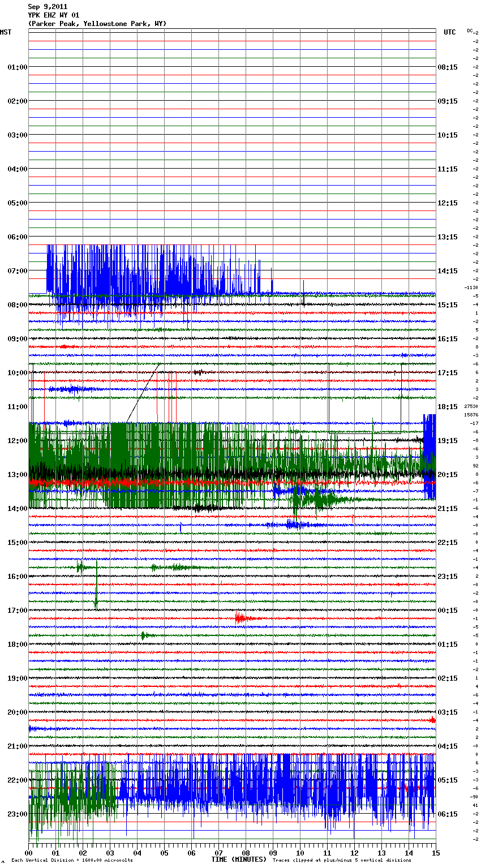Screen dimensions: 481x868
Task: Select the 10:00 MST time label
Action: point(18,373)
